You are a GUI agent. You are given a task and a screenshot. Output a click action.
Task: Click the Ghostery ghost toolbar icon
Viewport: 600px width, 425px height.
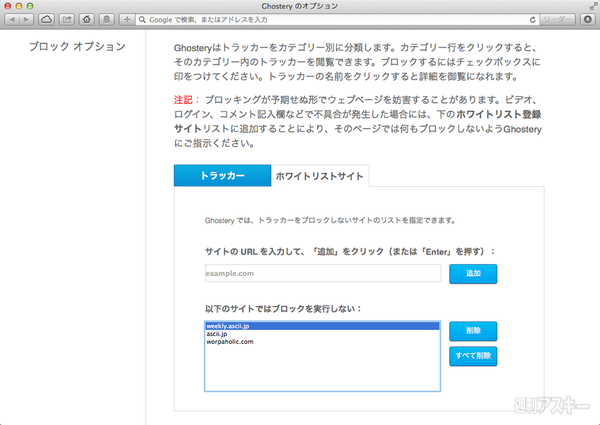(x=107, y=19)
